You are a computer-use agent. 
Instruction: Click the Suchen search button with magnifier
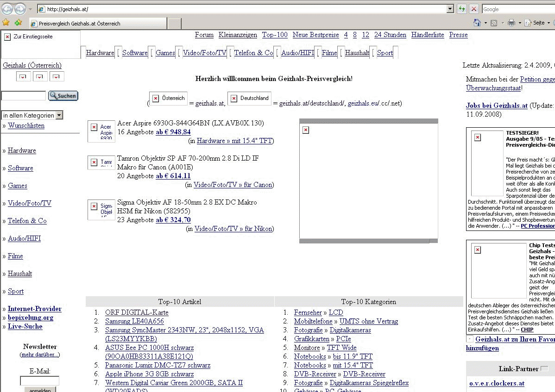tap(63, 95)
